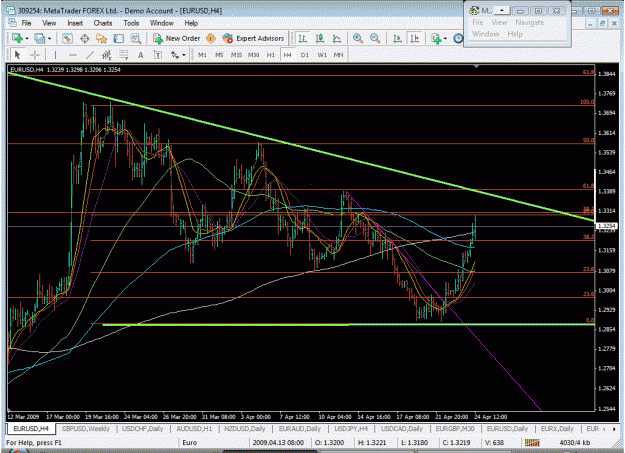Toggle chart auto scroll icon
625x453 pixels.
397,38
